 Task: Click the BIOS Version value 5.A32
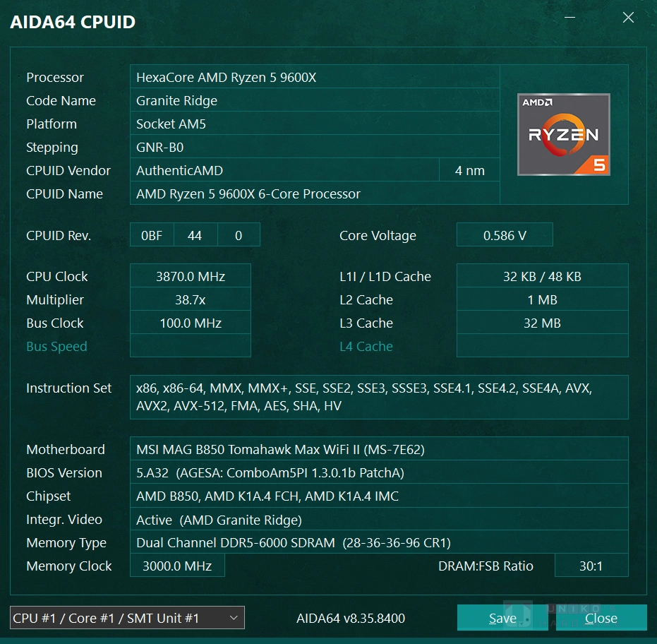[x=379, y=472]
